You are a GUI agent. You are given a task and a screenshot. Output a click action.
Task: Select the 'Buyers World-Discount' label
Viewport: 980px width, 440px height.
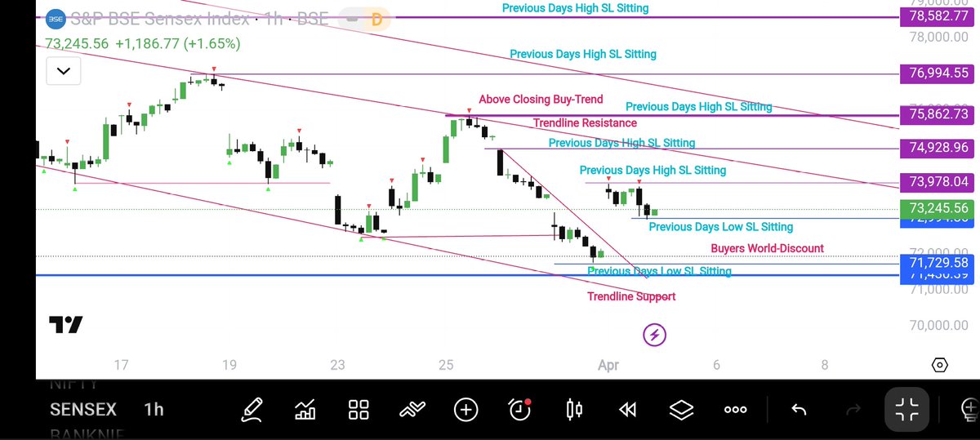tap(767, 248)
